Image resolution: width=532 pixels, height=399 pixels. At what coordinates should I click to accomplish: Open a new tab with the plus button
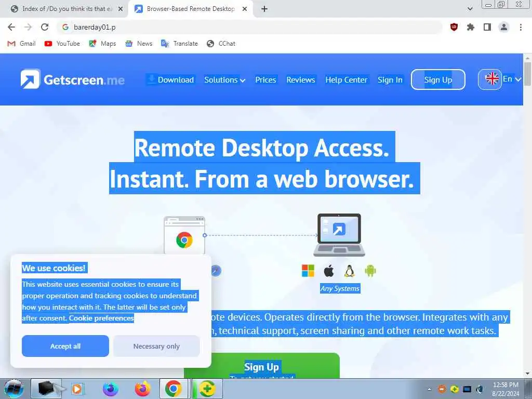click(264, 9)
